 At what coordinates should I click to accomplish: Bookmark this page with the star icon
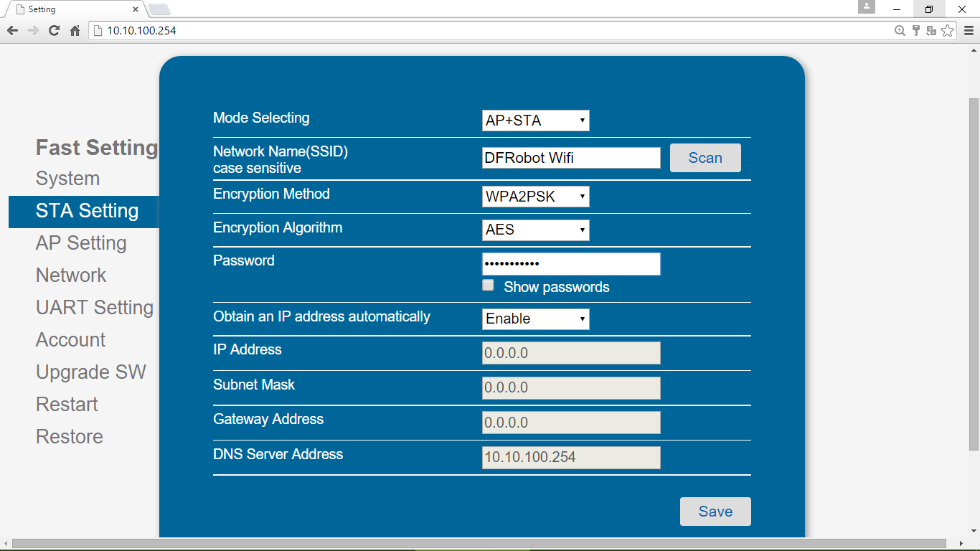pyautogui.click(x=948, y=31)
